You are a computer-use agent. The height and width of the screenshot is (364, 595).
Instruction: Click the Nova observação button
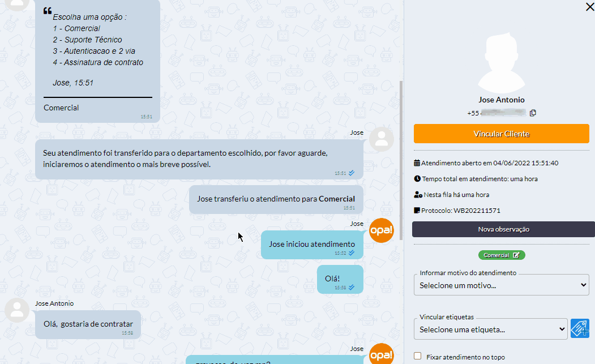(503, 229)
